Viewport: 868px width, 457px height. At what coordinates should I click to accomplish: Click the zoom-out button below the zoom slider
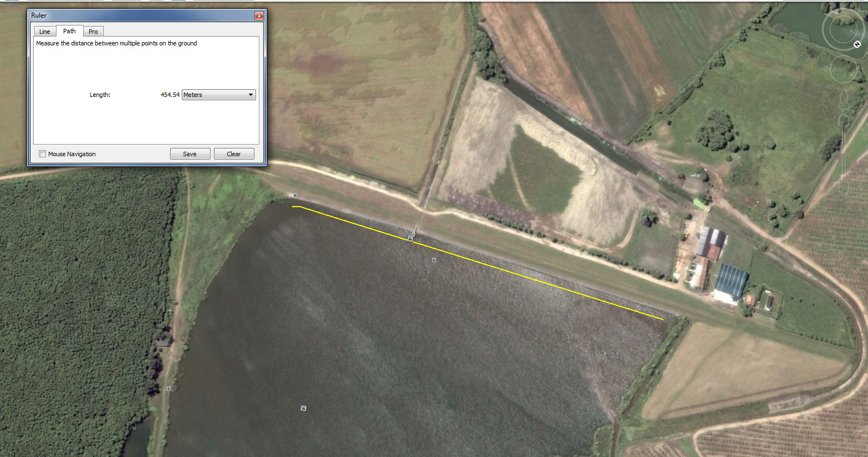coord(843,188)
